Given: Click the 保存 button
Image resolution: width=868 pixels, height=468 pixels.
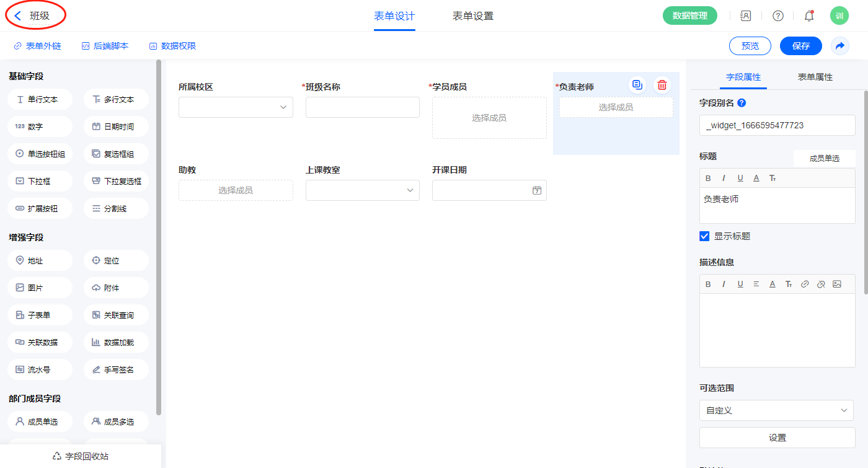Looking at the screenshot, I should pyautogui.click(x=800, y=46).
